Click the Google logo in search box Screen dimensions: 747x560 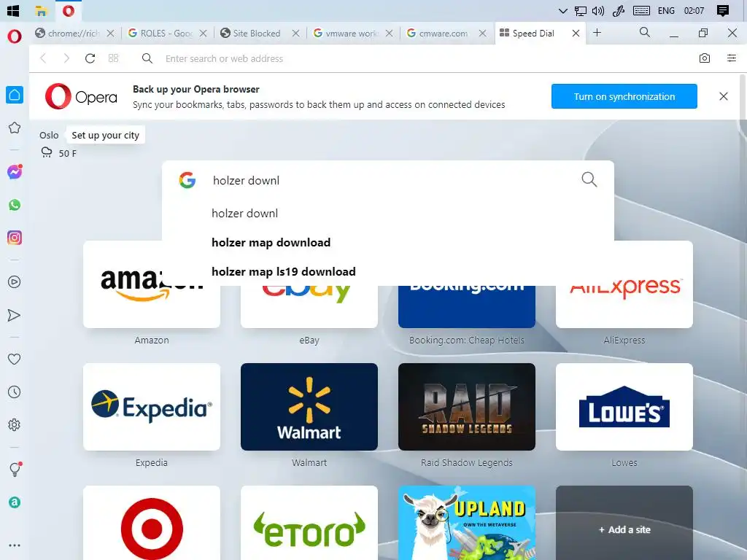pyautogui.click(x=187, y=180)
